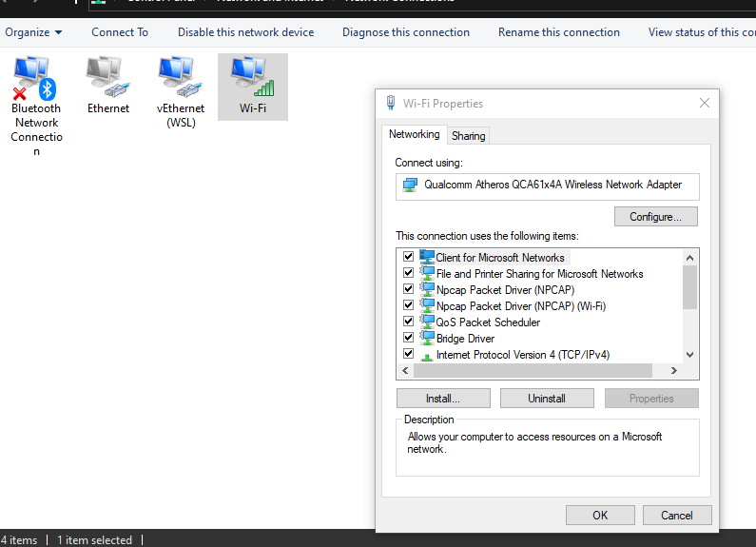The image size is (756, 547).
Task: Select the QoS Packet Scheduler row text
Action: (x=488, y=322)
